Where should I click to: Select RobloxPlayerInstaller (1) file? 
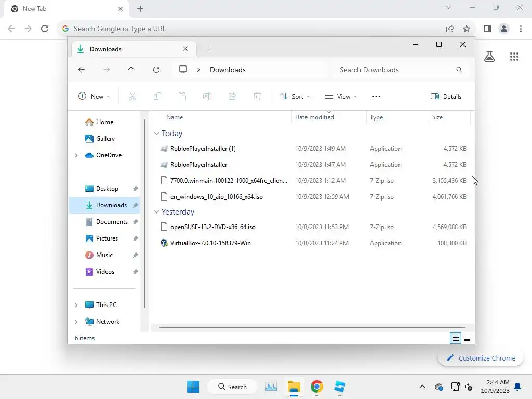203,149
